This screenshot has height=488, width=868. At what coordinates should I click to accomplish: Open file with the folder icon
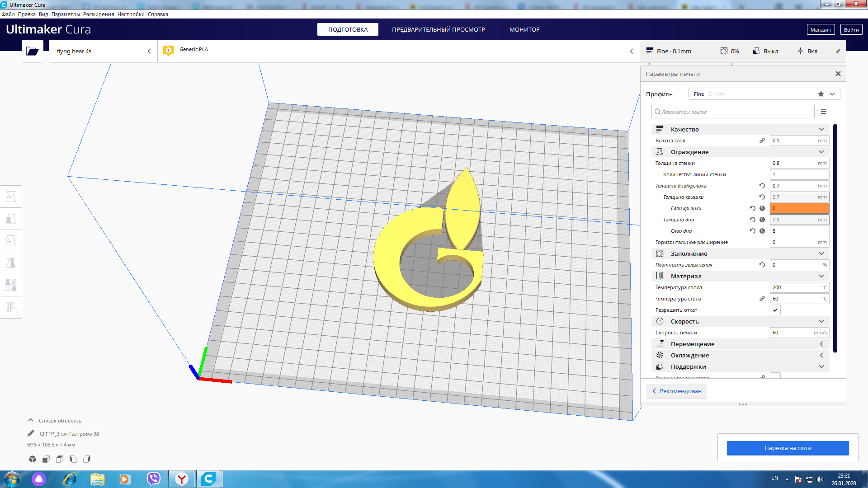[x=32, y=51]
